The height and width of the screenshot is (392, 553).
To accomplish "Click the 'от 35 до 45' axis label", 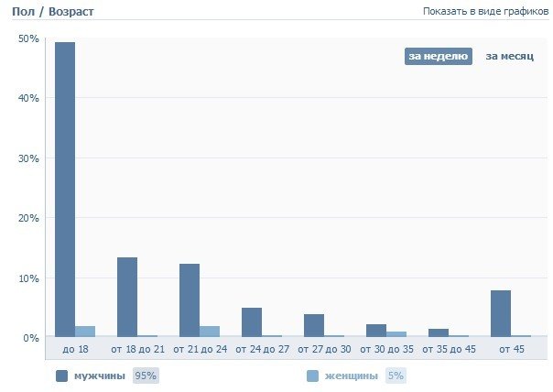I will [448, 350].
